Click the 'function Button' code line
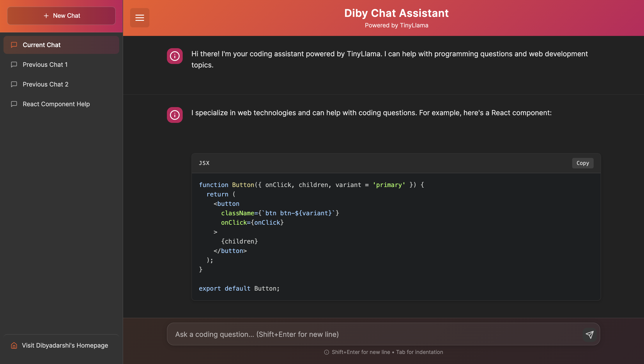 pos(311,185)
